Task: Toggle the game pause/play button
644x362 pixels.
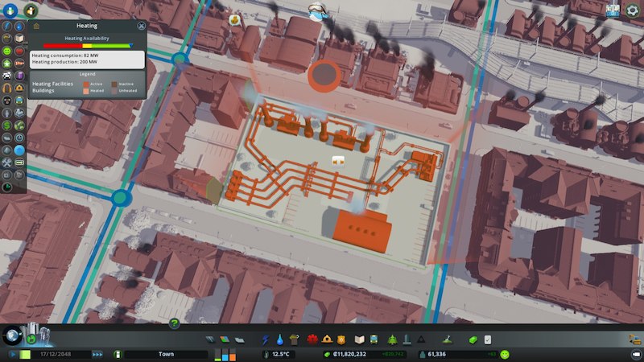Action: [x=13, y=354]
